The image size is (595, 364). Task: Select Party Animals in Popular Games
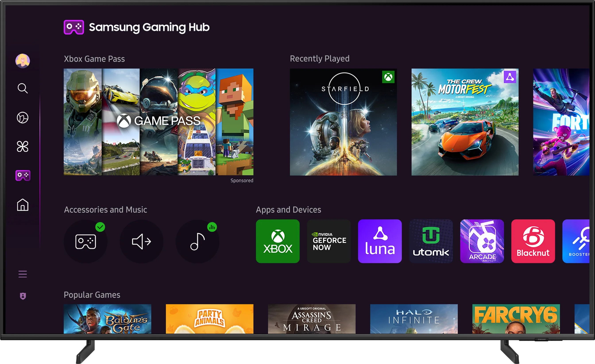[210, 319]
